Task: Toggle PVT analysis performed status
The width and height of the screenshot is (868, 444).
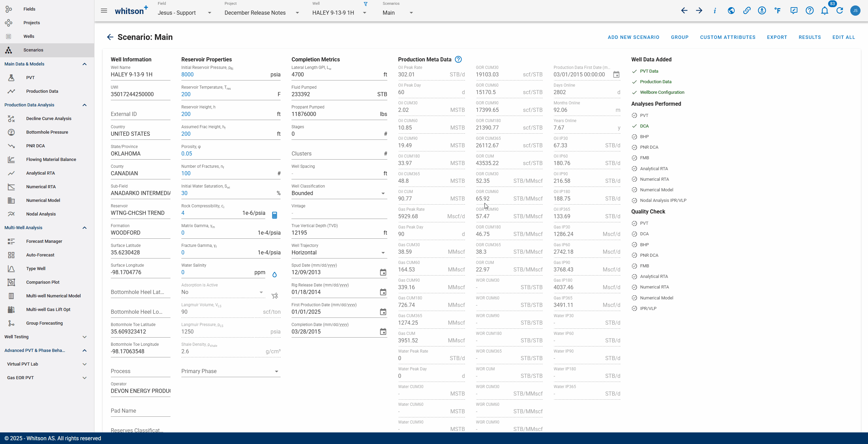Action: [634, 116]
